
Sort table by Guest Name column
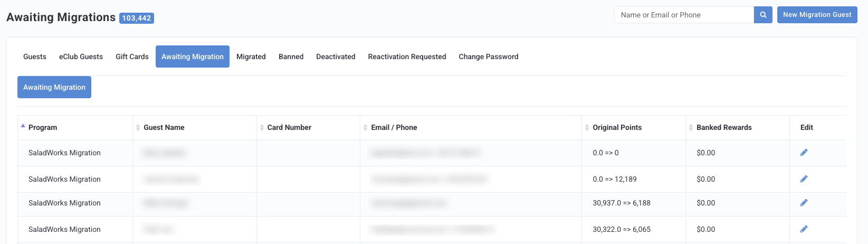164,127
